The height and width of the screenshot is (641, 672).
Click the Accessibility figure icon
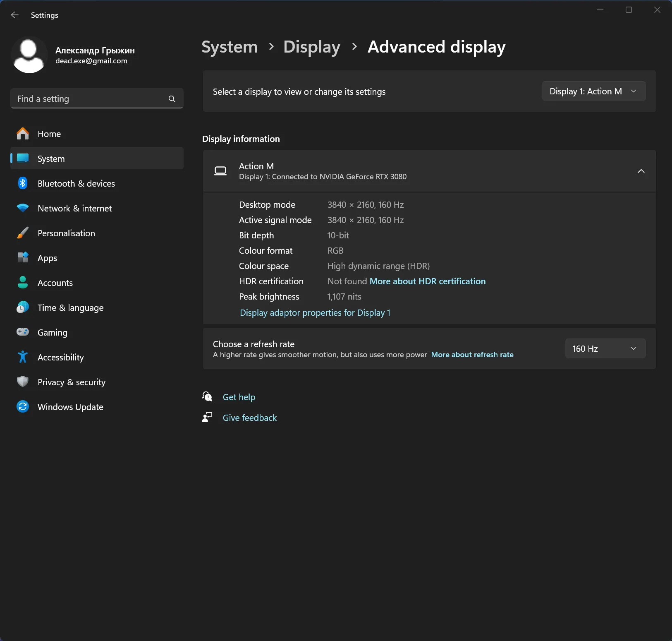(x=23, y=357)
